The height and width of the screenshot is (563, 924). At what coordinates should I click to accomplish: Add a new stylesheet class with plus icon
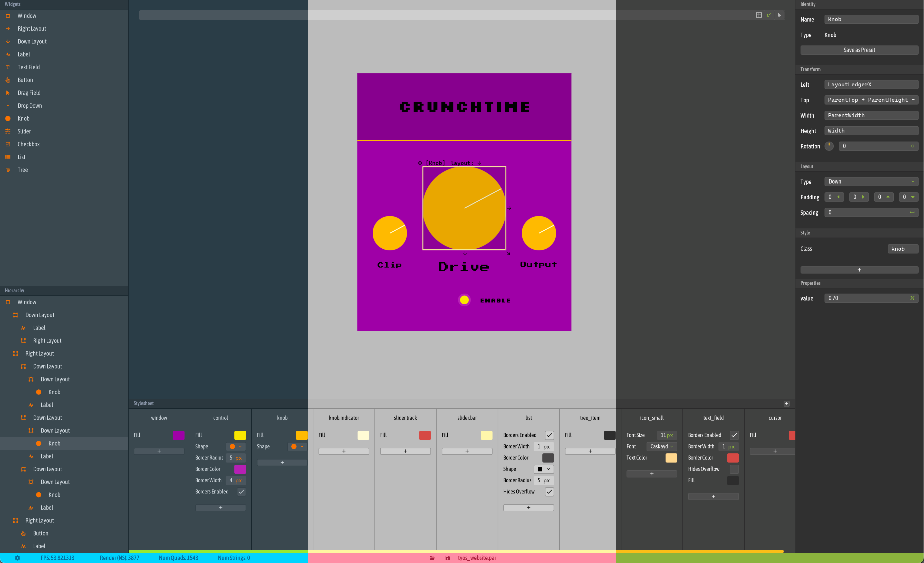(x=786, y=404)
